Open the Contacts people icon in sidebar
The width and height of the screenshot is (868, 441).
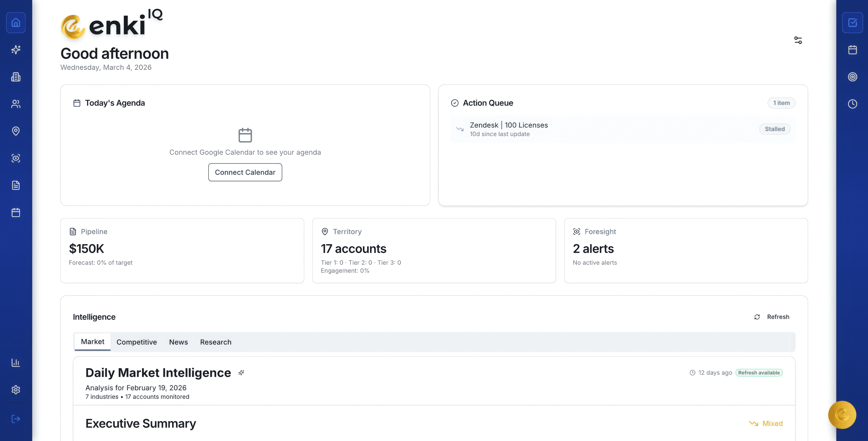pos(16,104)
